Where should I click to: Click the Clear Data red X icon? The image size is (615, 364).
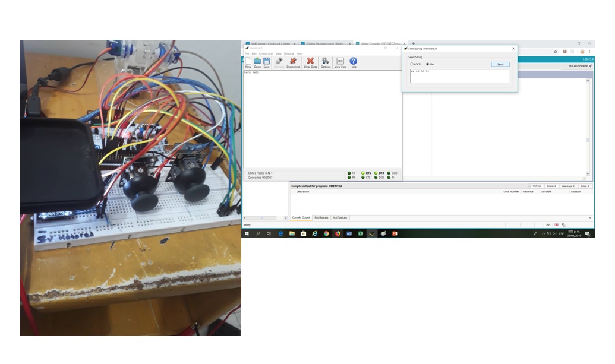(x=310, y=61)
